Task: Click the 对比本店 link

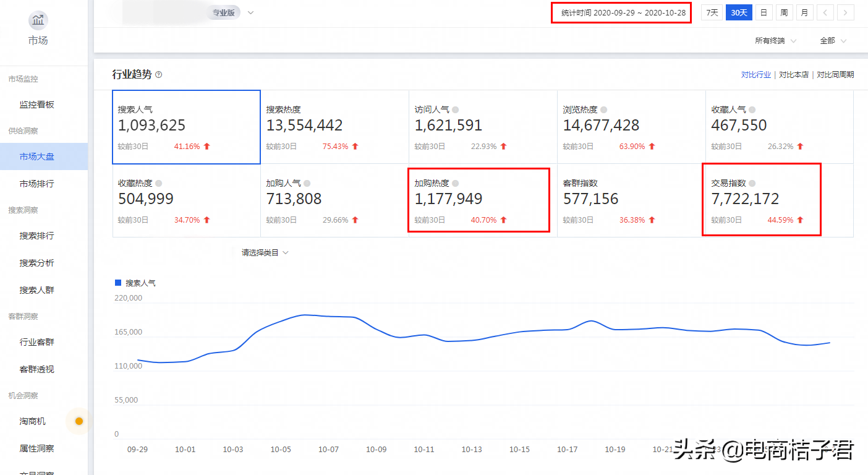Action: (794, 75)
